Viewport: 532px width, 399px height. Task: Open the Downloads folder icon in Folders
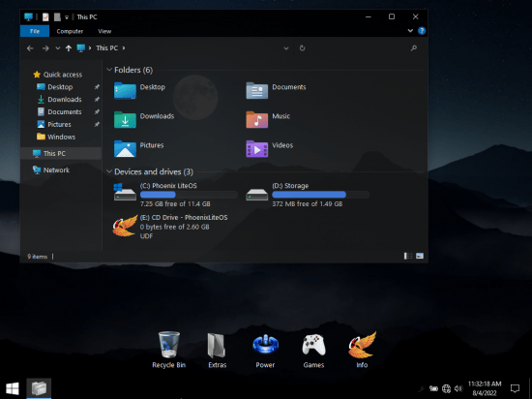pyautogui.click(x=125, y=119)
